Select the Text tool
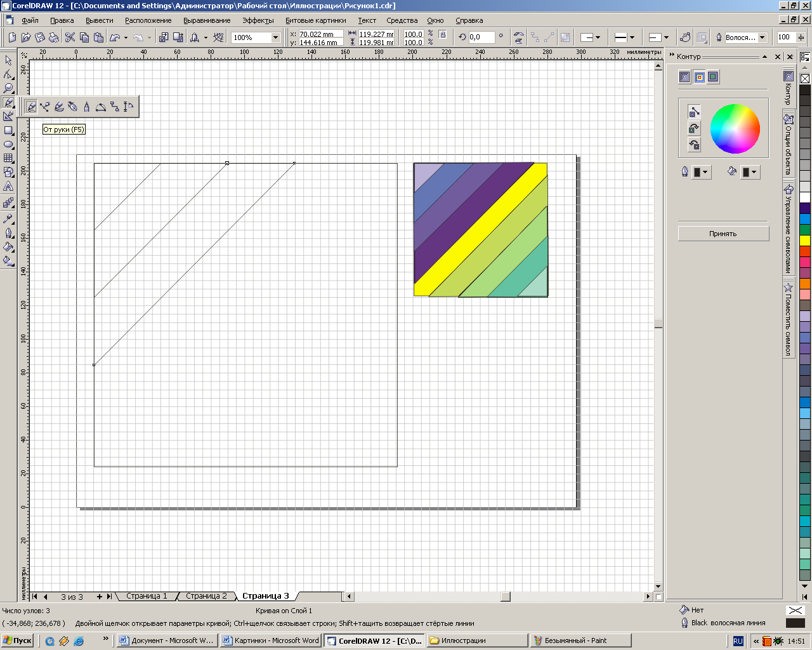This screenshot has height=650, width=812. [x=8, y=187]
